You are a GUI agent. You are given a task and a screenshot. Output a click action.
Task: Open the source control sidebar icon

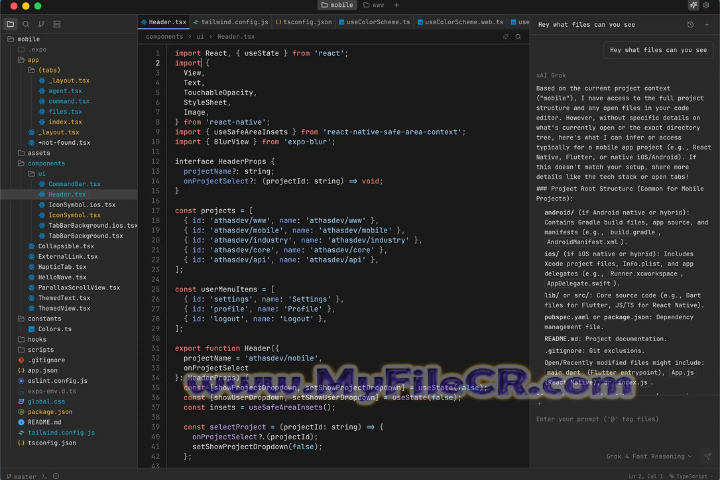point(41,24)
